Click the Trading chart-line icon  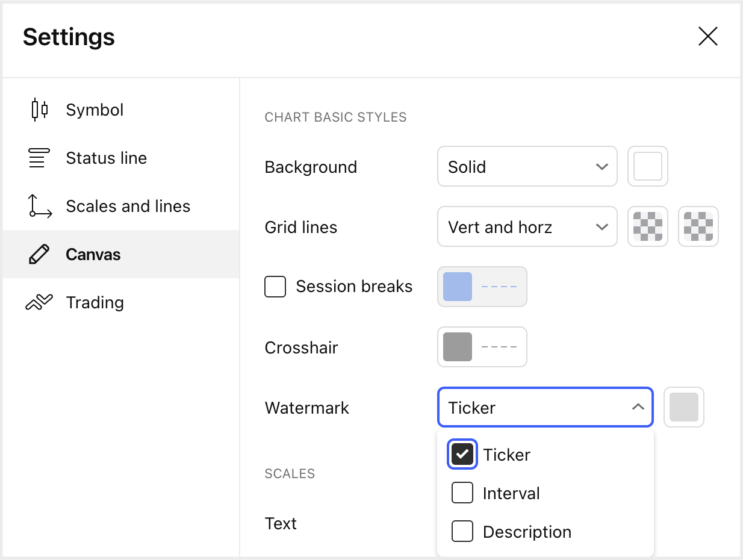pos(39,302)
